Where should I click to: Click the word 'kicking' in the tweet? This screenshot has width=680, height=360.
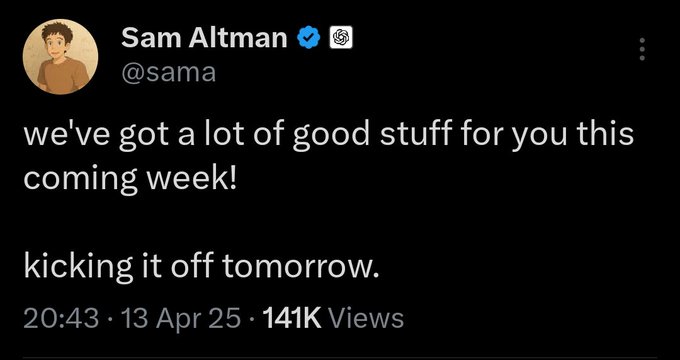[78, 268]
